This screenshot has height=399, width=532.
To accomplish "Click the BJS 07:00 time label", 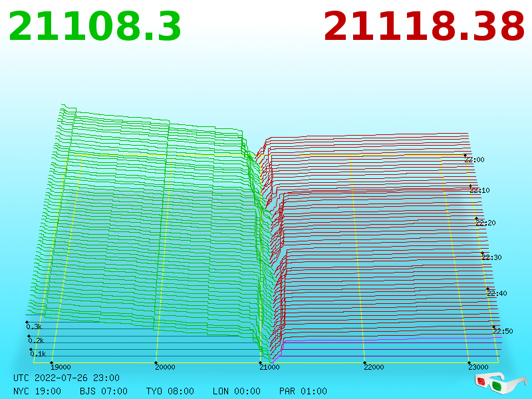I will pyautogui.click(x=104, y=391).
